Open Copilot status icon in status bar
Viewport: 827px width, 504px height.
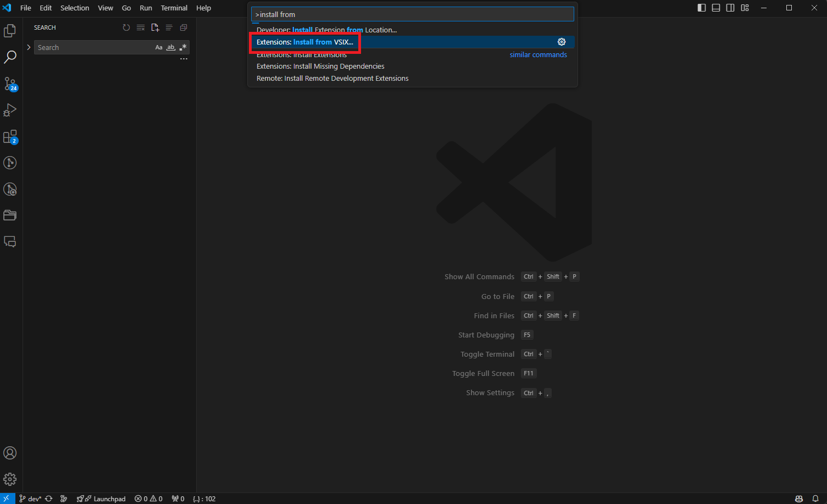(799, 499)
